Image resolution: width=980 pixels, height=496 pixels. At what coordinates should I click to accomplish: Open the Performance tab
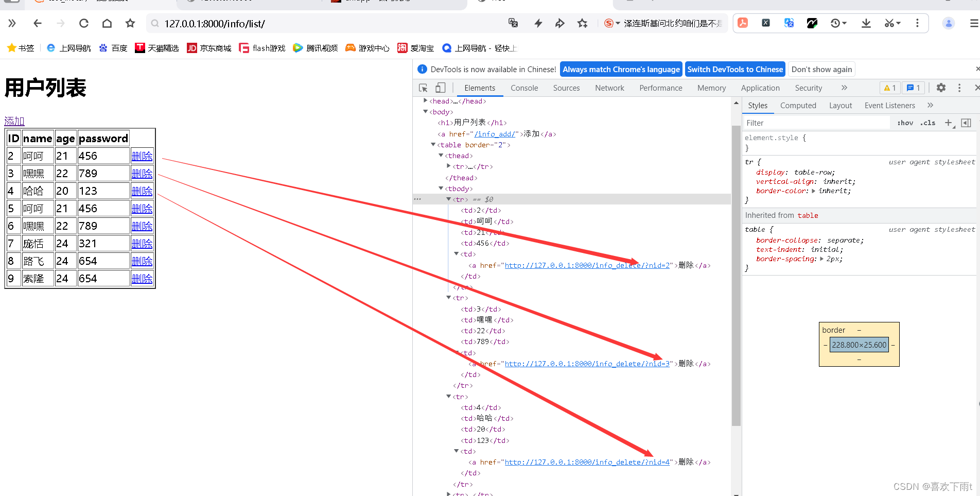tap(660, 88)
